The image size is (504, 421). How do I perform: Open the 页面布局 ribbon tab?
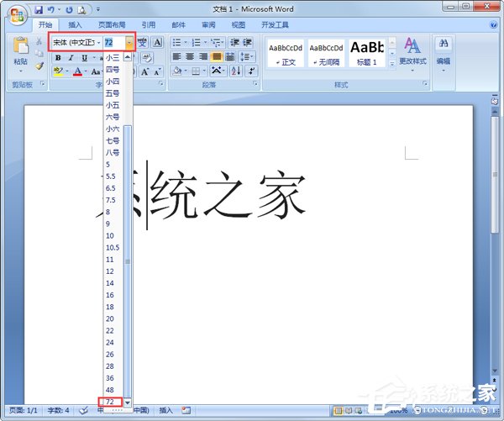tap(112, 25)
